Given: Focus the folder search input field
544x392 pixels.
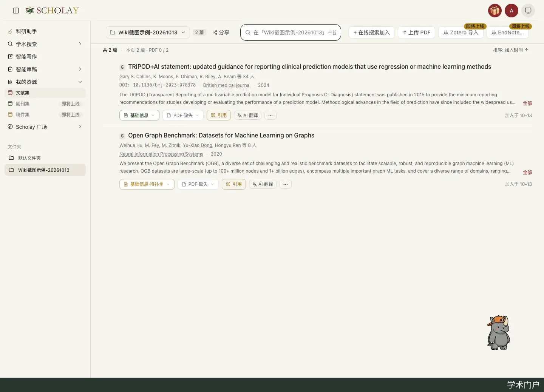Looking at the screenshot, I should coord(291,32).
